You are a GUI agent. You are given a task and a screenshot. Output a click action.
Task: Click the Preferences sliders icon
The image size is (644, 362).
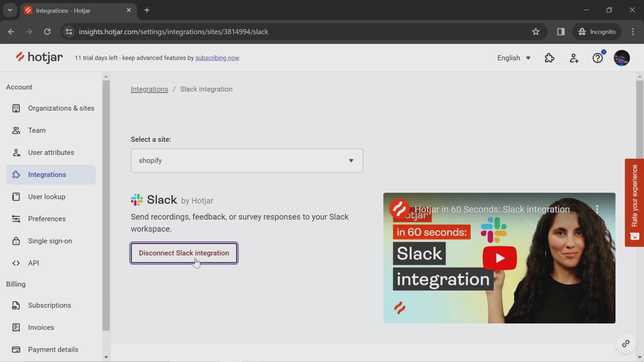(16, 219)
